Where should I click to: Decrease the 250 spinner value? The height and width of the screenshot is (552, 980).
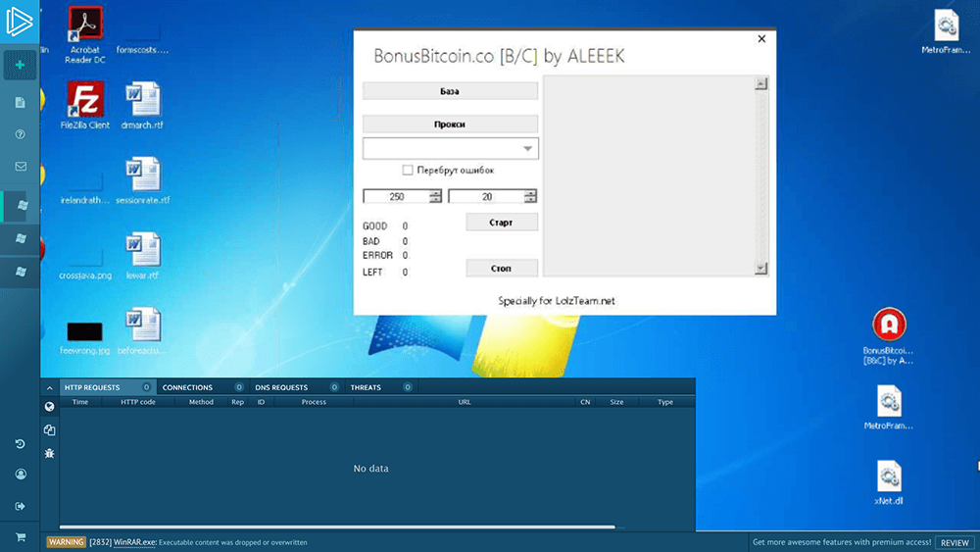click(435, 199)
